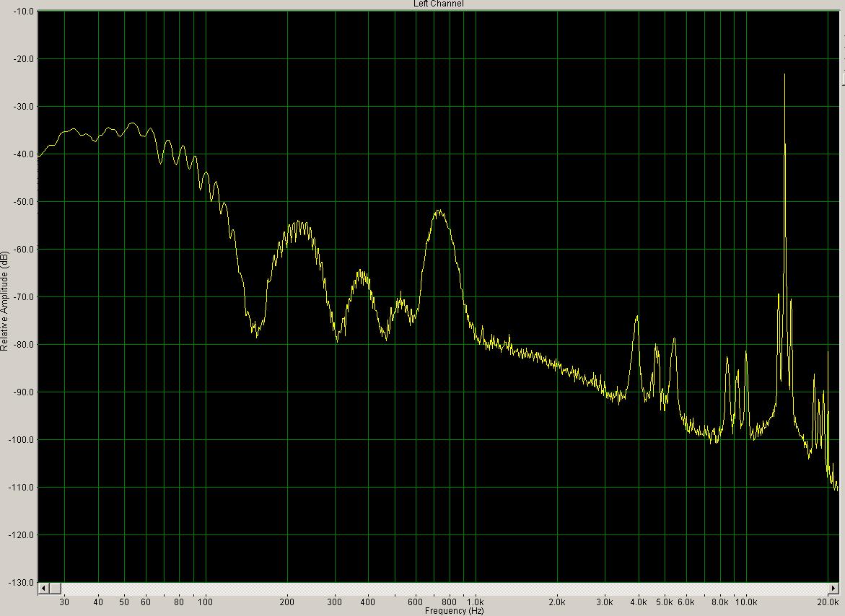Viewport: 845px width, 616px height.
Task: Click the -120.0 amplitude axis value
Action: coord(21,535)
